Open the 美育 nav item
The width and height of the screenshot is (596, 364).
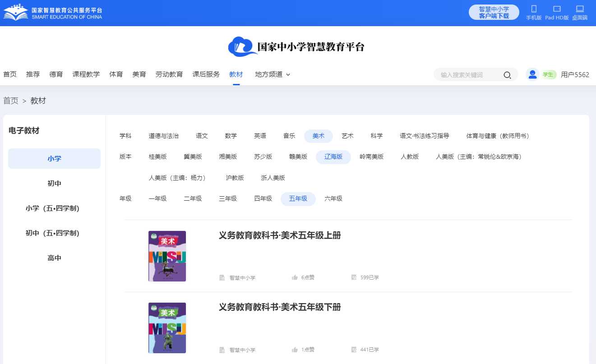tap(139, 74)
